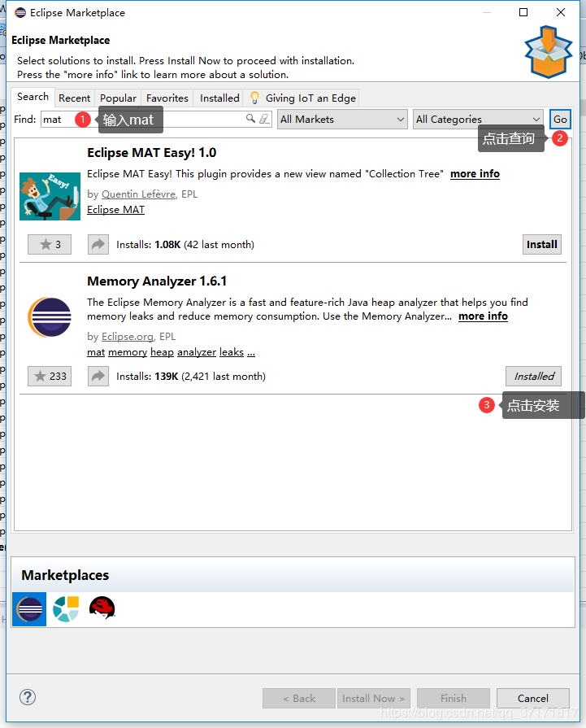586x728 pixels.
Task: Switch to the Favorites tab
Action: (167, 98)
